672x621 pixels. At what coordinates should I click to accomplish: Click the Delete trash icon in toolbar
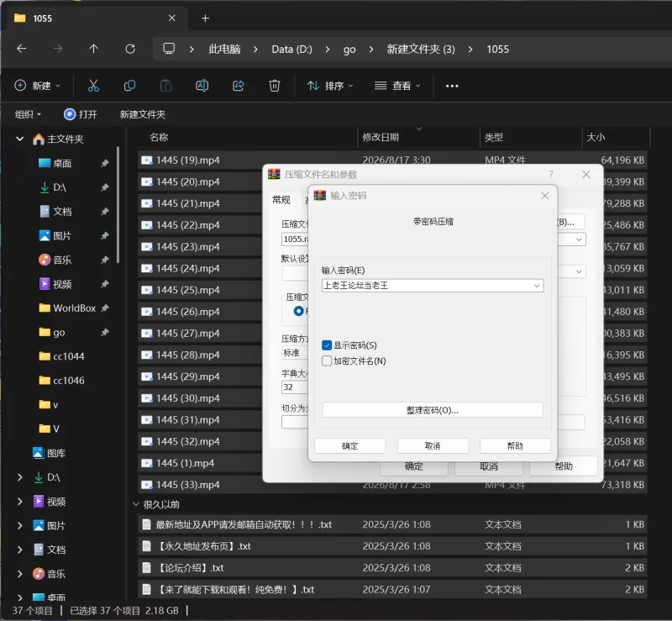[x=275, y=86]
